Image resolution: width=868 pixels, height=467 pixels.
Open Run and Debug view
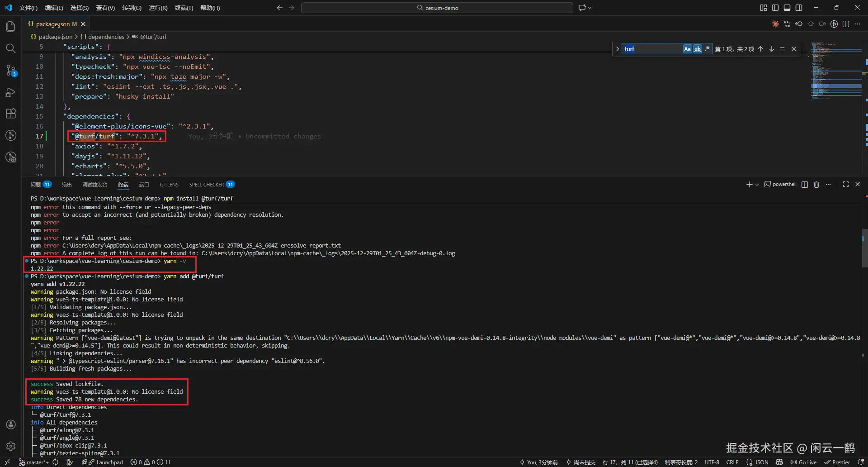[11, 92]
